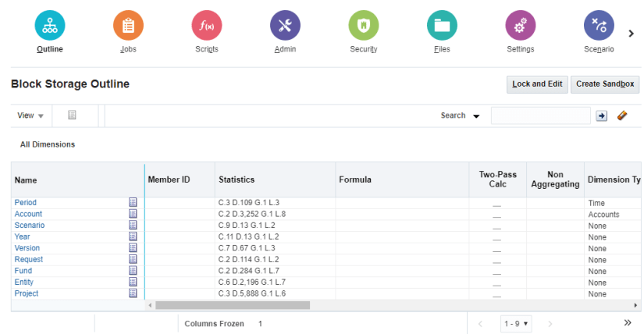The height and width of the screenshot is (334, 644).
Task: Expand the View dropdown menu
Action: (30, 115)
